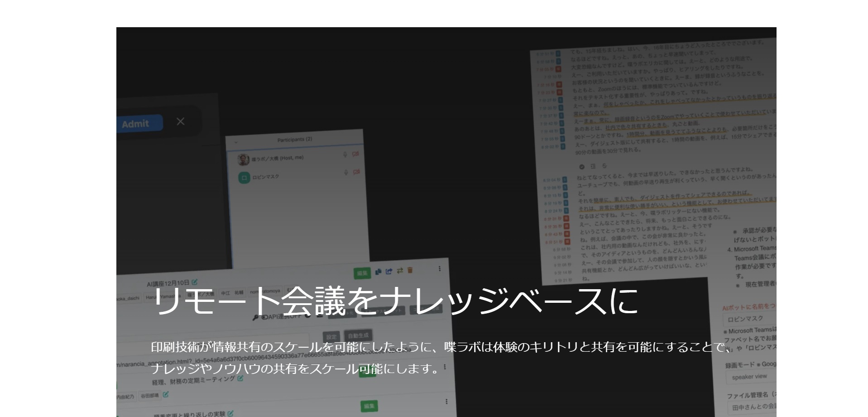Click the host's profile photo avatar
Image resolution: width=868 pixels, height=417 pixels.
[243, 160]
